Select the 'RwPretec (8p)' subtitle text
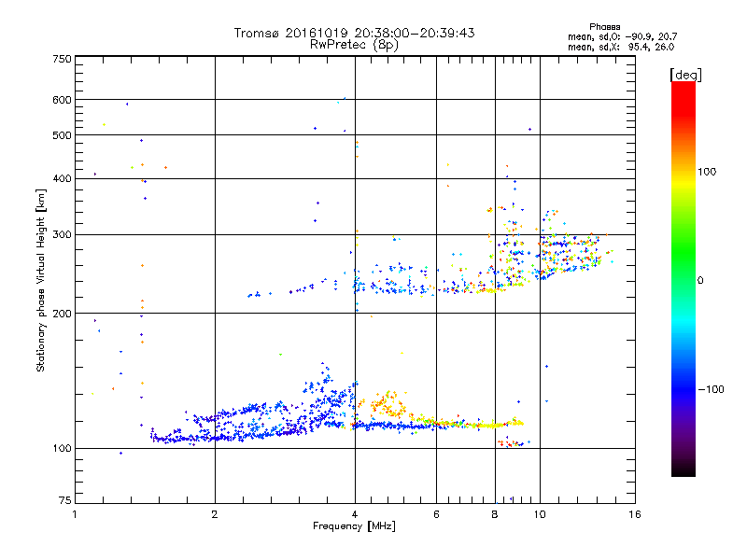The image size is (747, 560). [354, 45]
